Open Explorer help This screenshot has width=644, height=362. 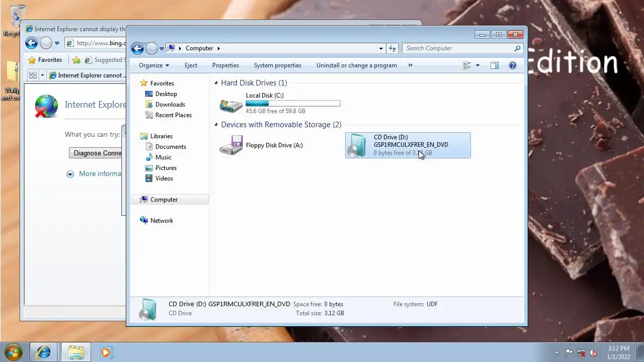513,65
